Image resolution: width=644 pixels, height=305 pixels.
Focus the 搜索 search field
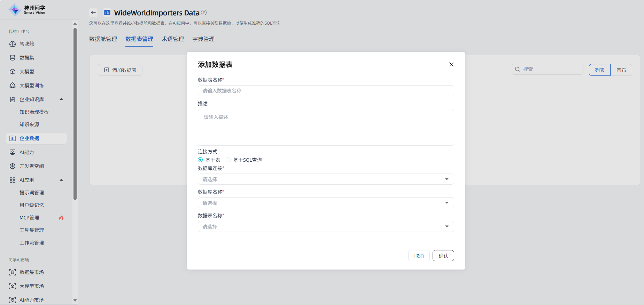pos(548,69)
